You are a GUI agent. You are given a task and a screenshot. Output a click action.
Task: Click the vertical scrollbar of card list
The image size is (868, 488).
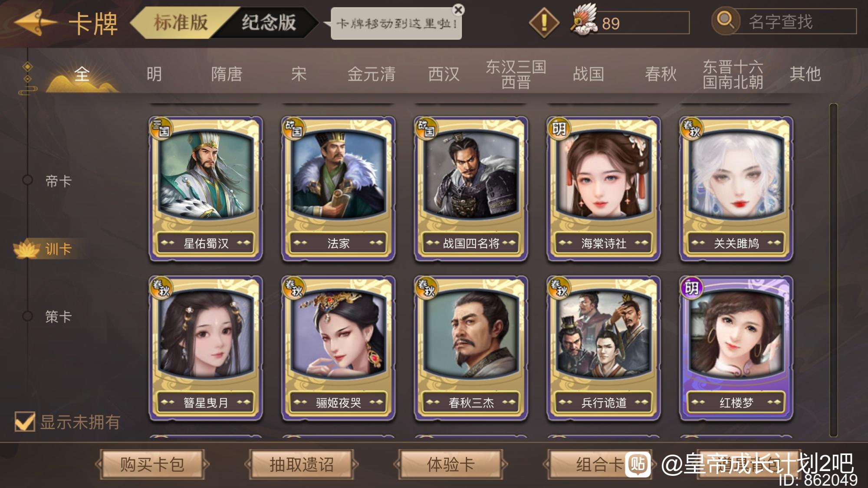click(x=833, y=270)
